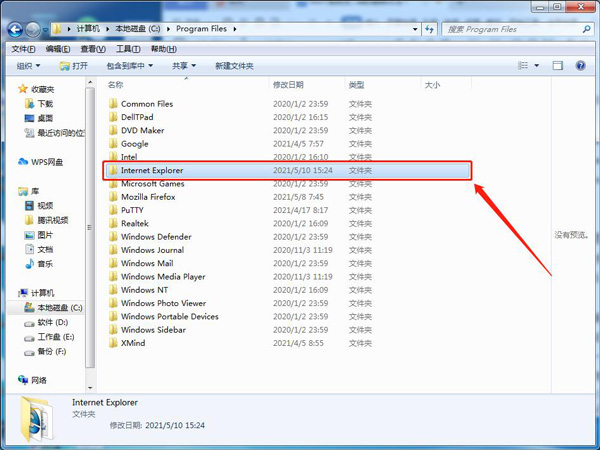Select the Windows Photo Viewer folder
This screenshot has width=600, height=450.
coord(157,303)
